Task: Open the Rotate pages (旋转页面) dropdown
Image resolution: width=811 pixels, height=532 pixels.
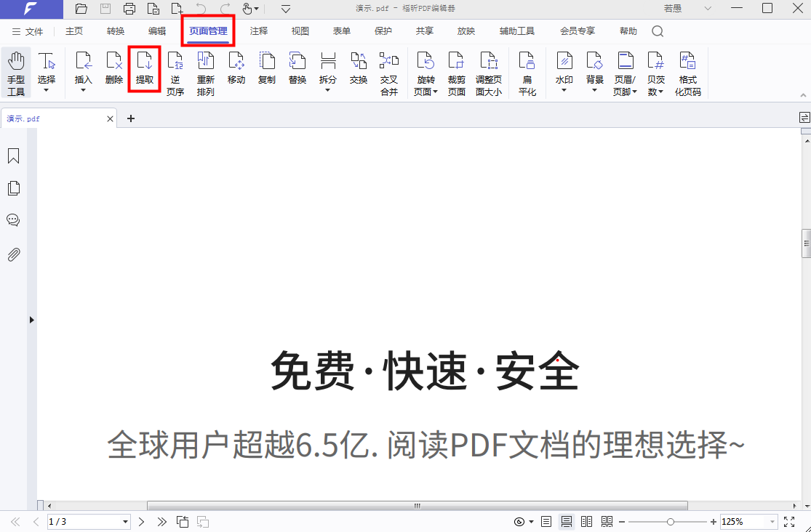Action: (435, 92)
